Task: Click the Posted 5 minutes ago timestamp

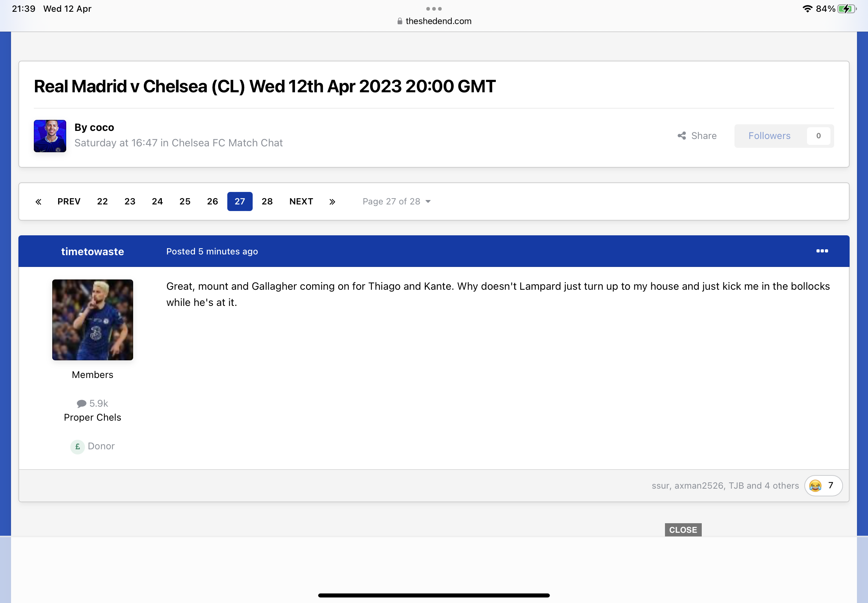Action: [212, 251]
